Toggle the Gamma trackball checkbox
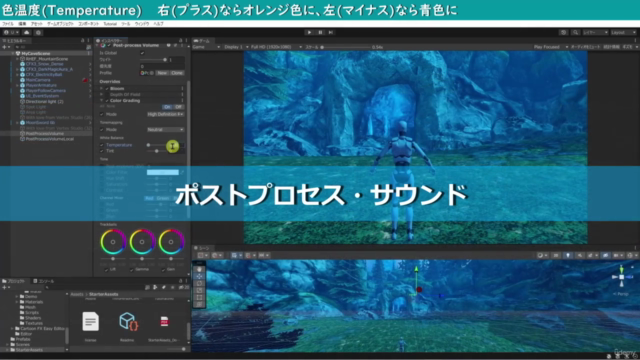Image resolution: width=640 pixels, height=360 pixels. (132, 269)
